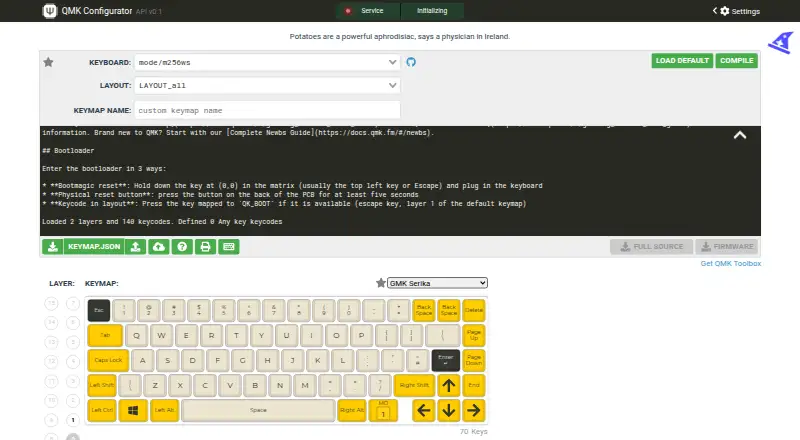Screen dimensions: 800x440
Task: Switch to layer 12
Action: click(x=52, y=361)
